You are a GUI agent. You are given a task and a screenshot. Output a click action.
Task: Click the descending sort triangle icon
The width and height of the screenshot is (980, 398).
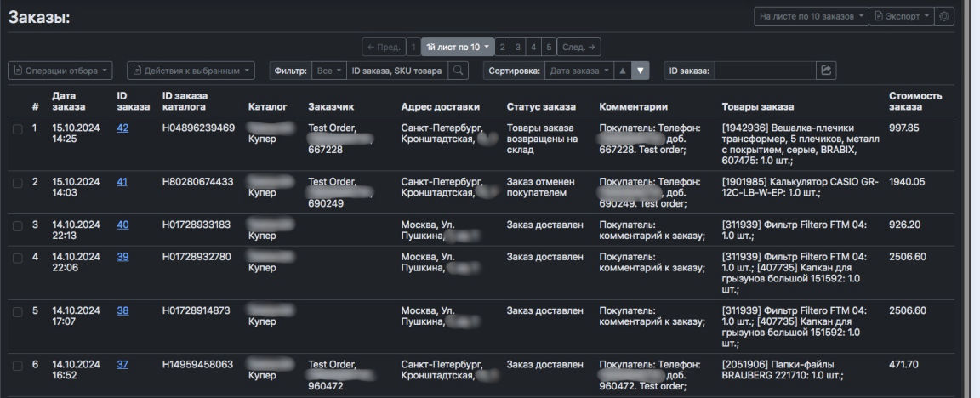(641, 71)
